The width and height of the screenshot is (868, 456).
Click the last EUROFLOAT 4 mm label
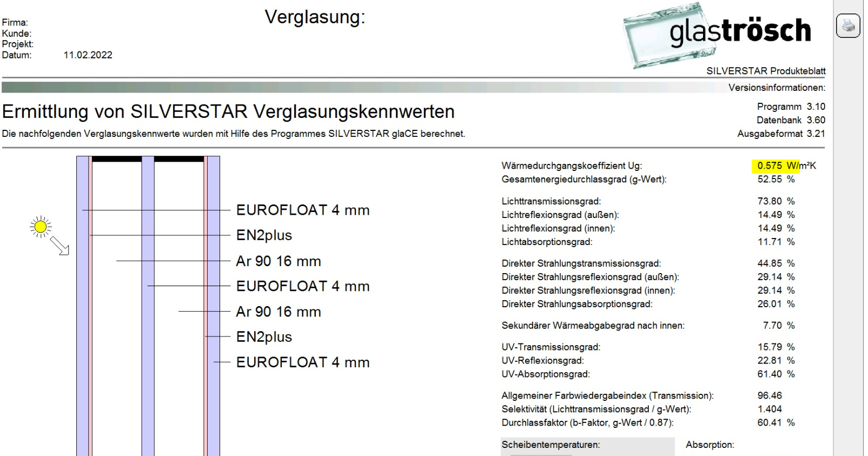coord(303,362)
